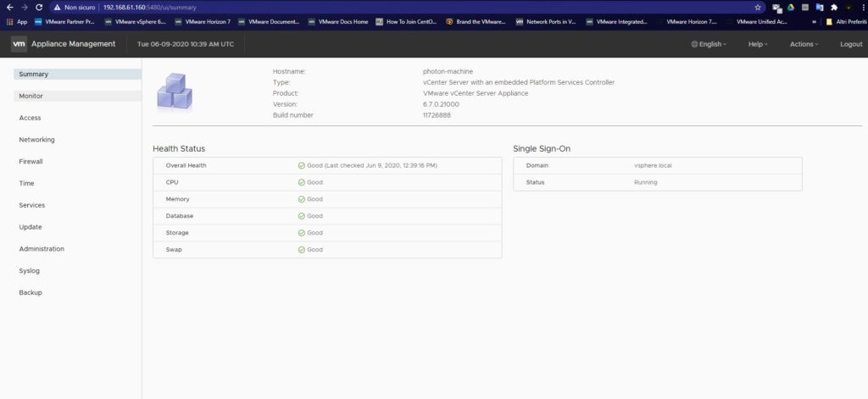The width and height of the screenshot is (868, 399).
Task: Click the globe icon next to English
Action: tap(694, 44)
